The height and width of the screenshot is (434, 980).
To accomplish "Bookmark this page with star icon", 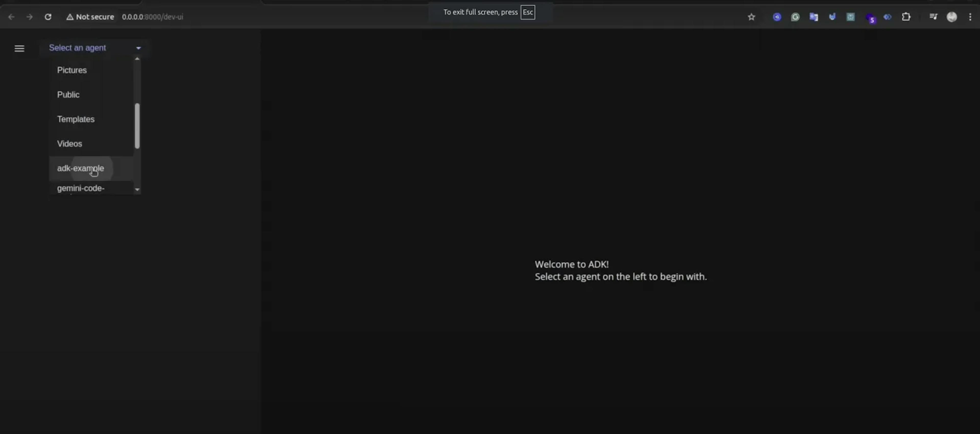I will pos(751,17).
